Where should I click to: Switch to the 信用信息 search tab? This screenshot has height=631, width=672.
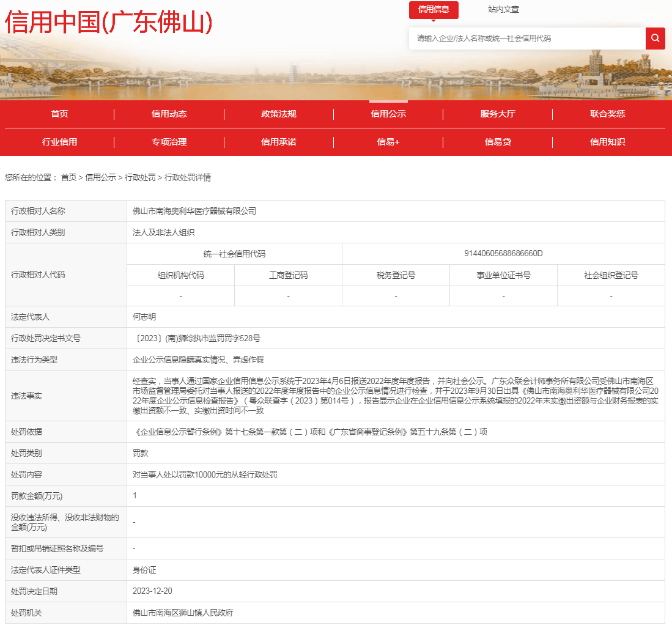434,10
